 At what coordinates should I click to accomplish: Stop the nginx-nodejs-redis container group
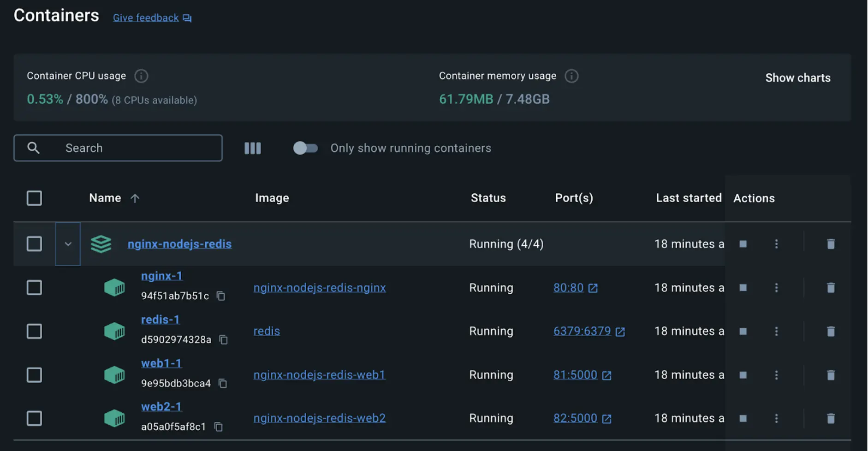(x=743, y=243)
